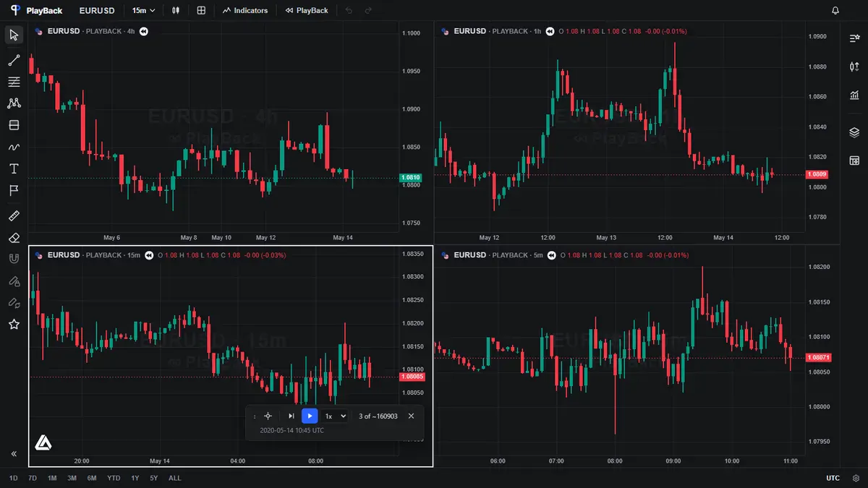Select the ALL time range
868x488 pixels.
click(x=175, y=478)
